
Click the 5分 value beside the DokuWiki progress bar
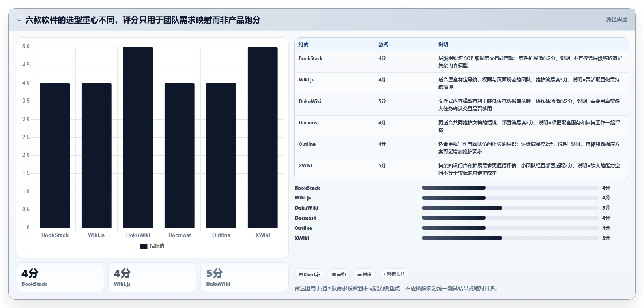click(x=606, y=208)
